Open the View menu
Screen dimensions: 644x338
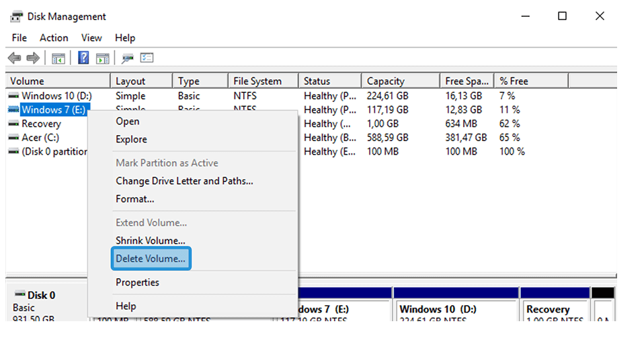pyautogui.click(x=91, y=38)
